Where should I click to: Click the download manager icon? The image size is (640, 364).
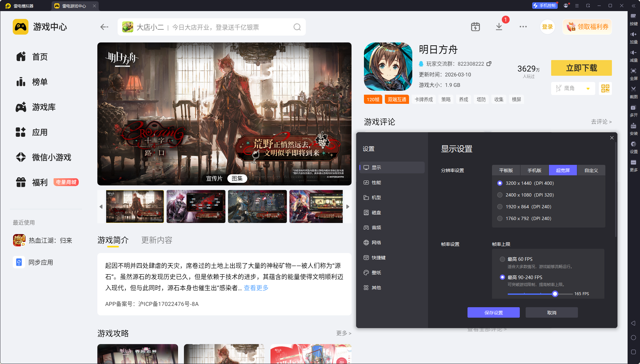click(499, 27)
